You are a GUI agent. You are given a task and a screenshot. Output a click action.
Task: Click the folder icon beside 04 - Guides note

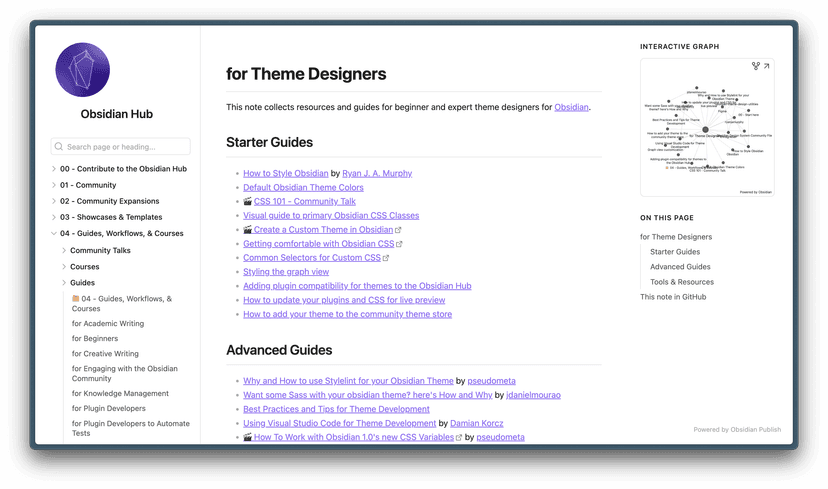pos(76,299)
